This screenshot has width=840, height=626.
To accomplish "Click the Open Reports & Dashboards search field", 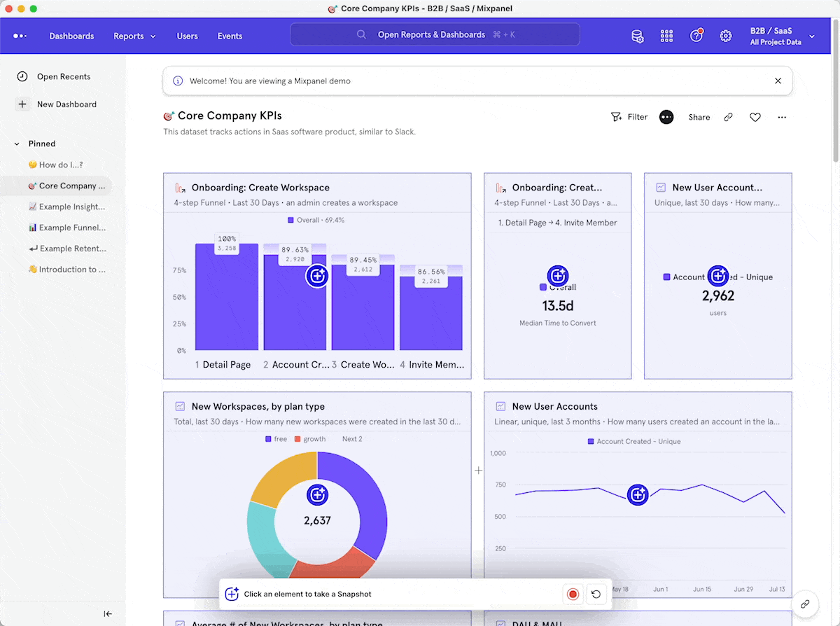I will pos(435,34).
